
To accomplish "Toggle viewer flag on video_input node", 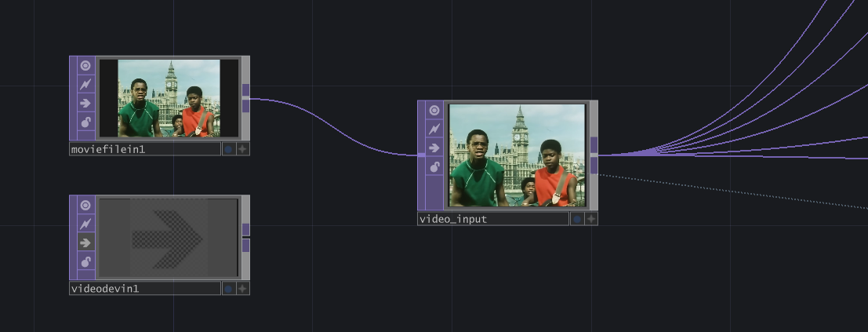I will (434, 111).
